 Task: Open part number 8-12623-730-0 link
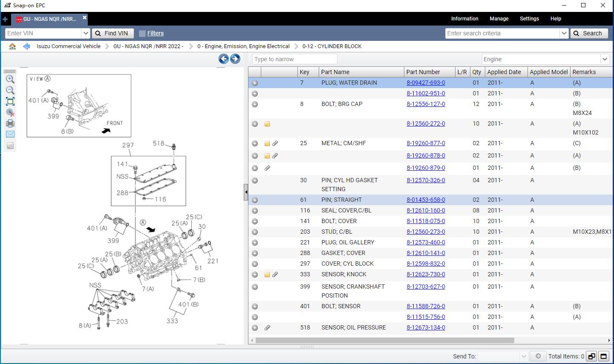[426, 275]
